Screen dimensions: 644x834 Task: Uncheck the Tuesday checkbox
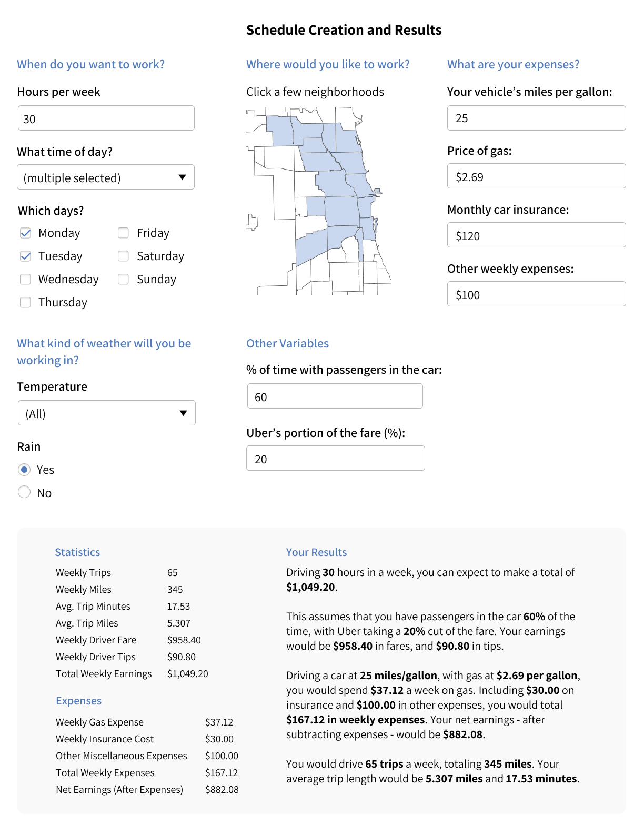point(25,256)
